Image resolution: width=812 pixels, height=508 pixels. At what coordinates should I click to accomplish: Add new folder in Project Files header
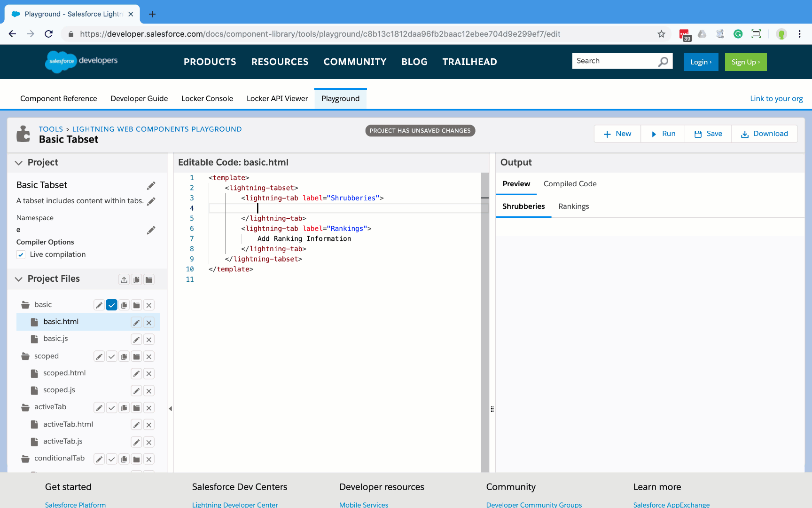tap(149, 280)
